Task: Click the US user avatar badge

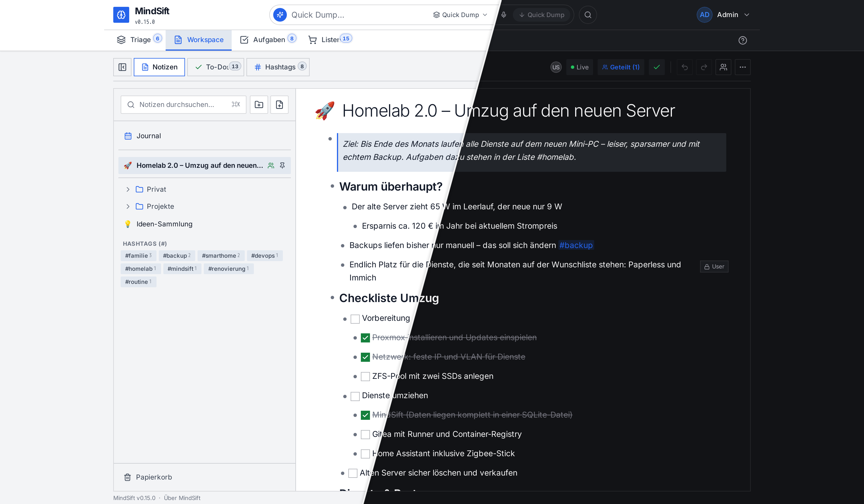Action: coord(556,67)
